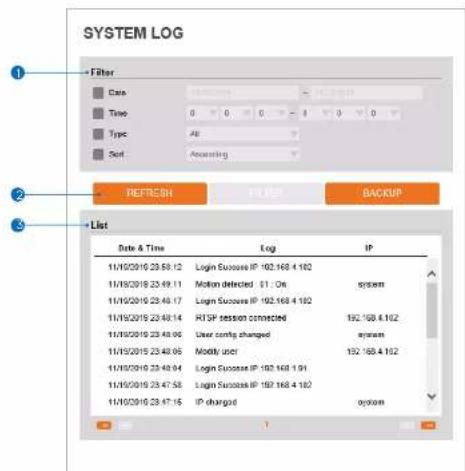Viewport: 465px width, 471px height.
Task: Click the REFRESH button
Action: (150, 193)
